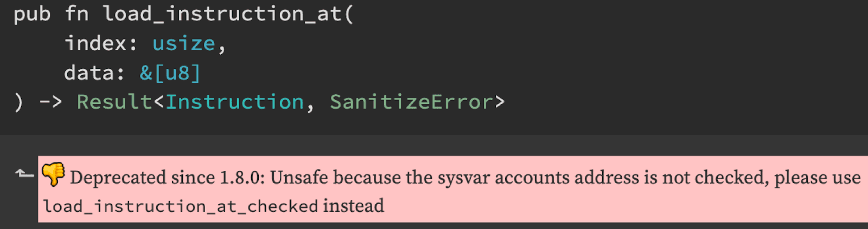
Task: Open the SanitizeError enum link
Action: click(x=411, y=102)
